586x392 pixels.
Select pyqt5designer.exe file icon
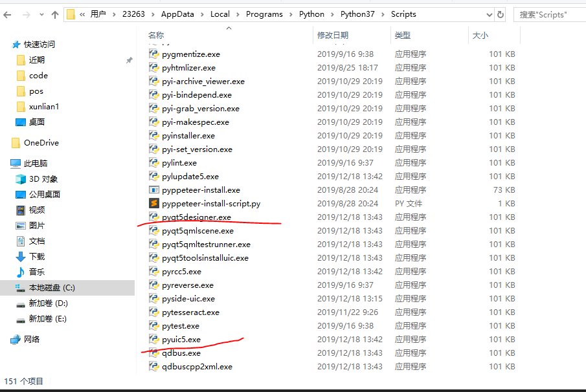click(x=153, y=217)
